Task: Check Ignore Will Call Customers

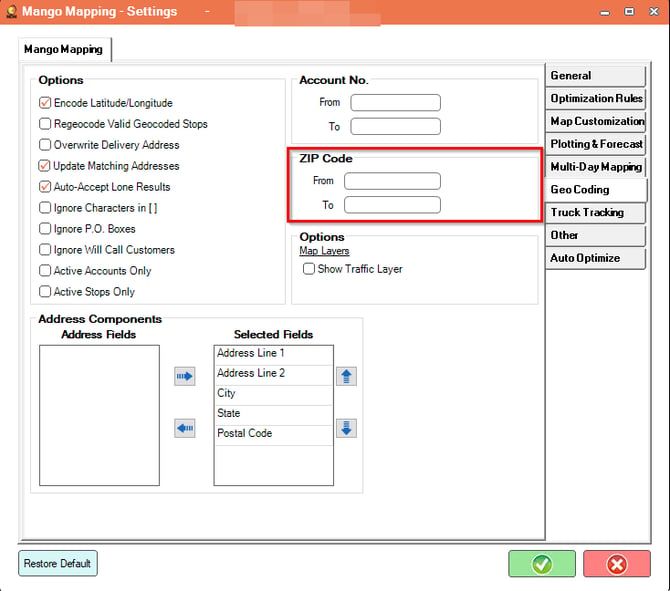Action: pyautogui.click(x=44, y=250)
